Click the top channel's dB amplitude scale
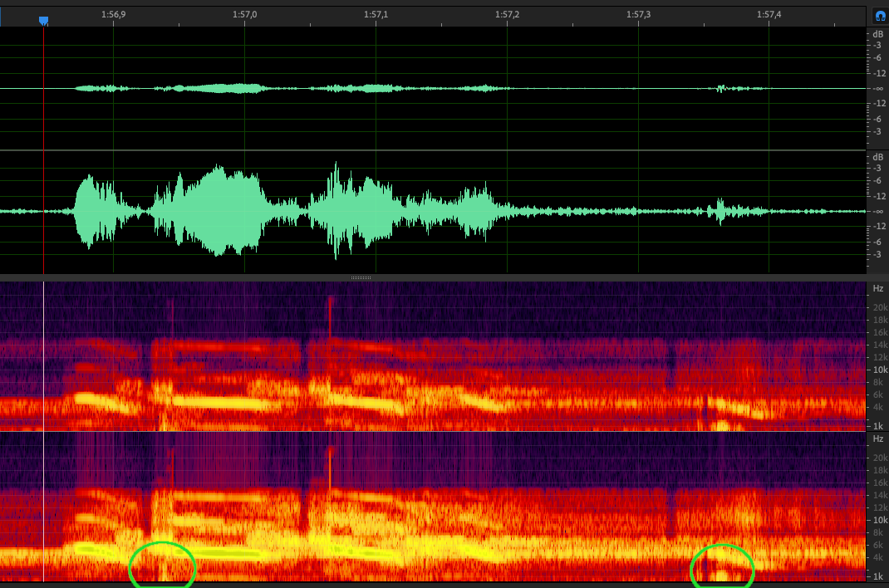889x588 pixels. pyautogui.click(x=877, y=87)
